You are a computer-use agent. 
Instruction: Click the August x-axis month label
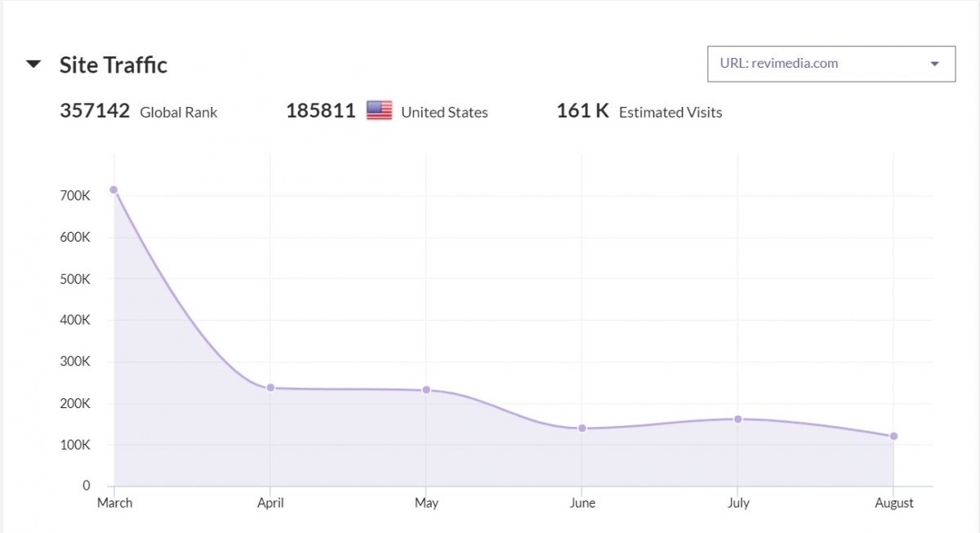point(893,503)
